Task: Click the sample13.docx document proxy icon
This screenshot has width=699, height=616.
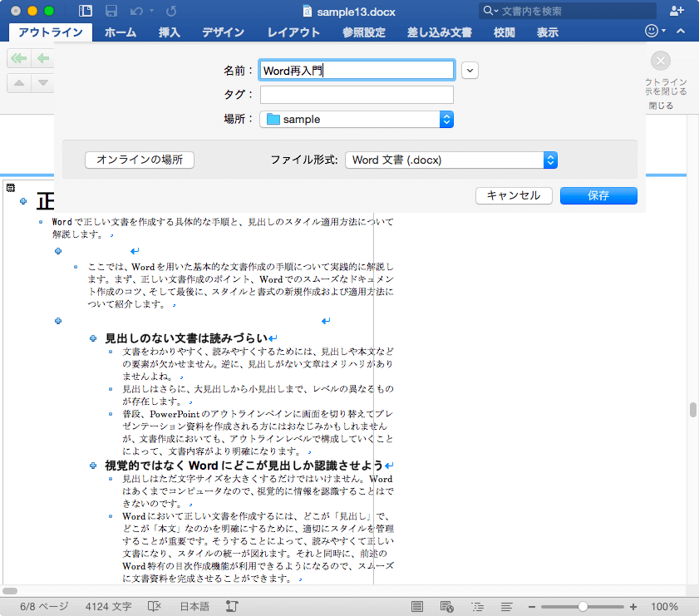Action: [x=308, y=11]
